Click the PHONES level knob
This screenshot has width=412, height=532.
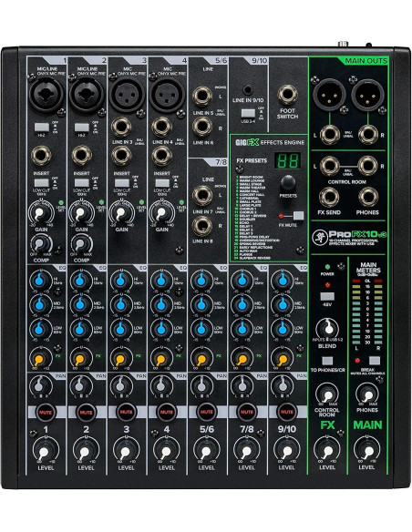click(x=367, y=394)
